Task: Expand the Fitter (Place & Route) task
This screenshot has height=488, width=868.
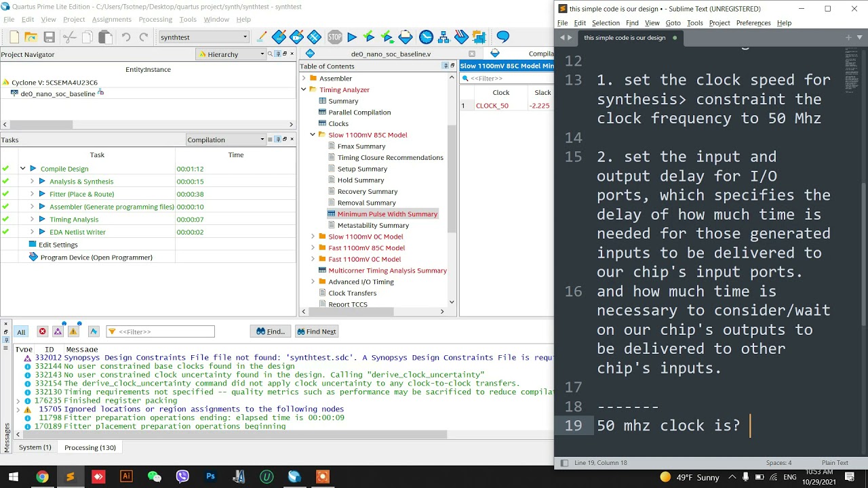Action: click(x=32, y=194)
